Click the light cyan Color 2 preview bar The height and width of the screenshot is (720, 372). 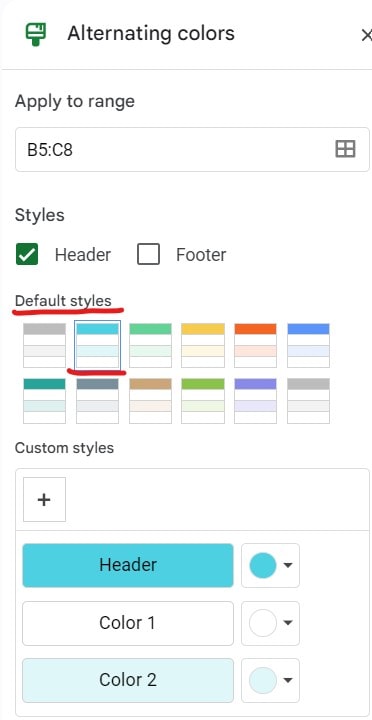pos(128,680)
